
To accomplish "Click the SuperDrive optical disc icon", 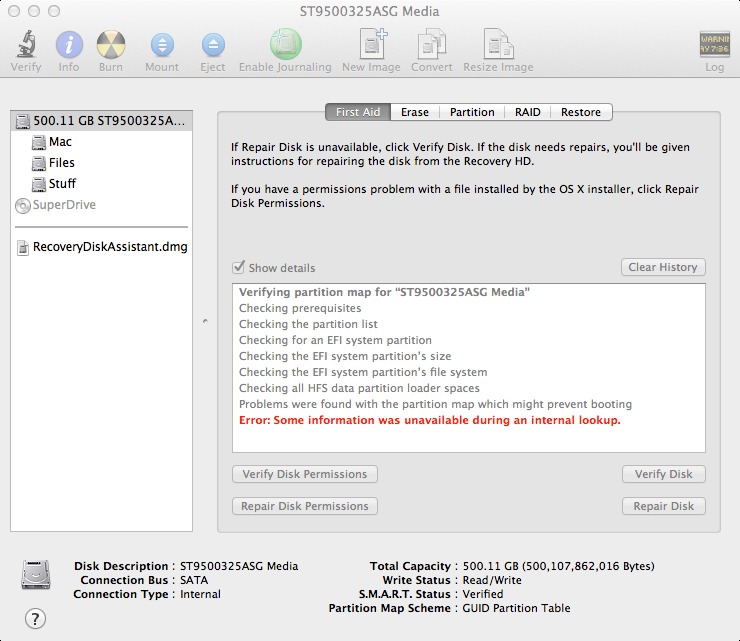I will click(x=23, y=205).
